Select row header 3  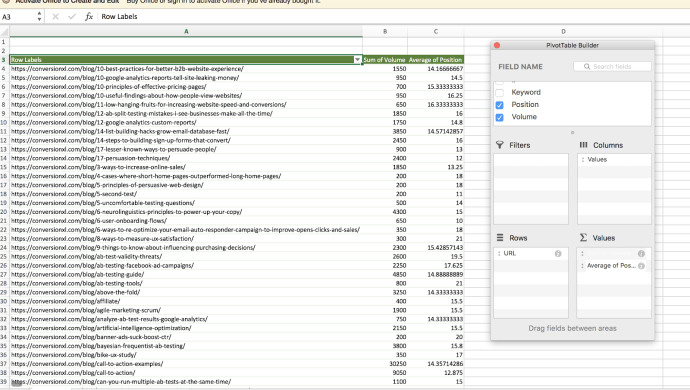tap(4, 60)
